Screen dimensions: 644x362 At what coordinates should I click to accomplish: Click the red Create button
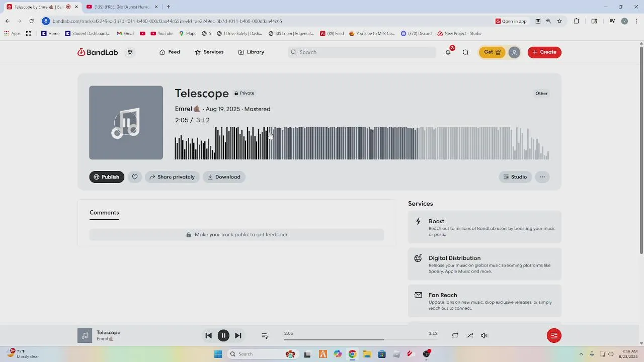coord(544,52)
